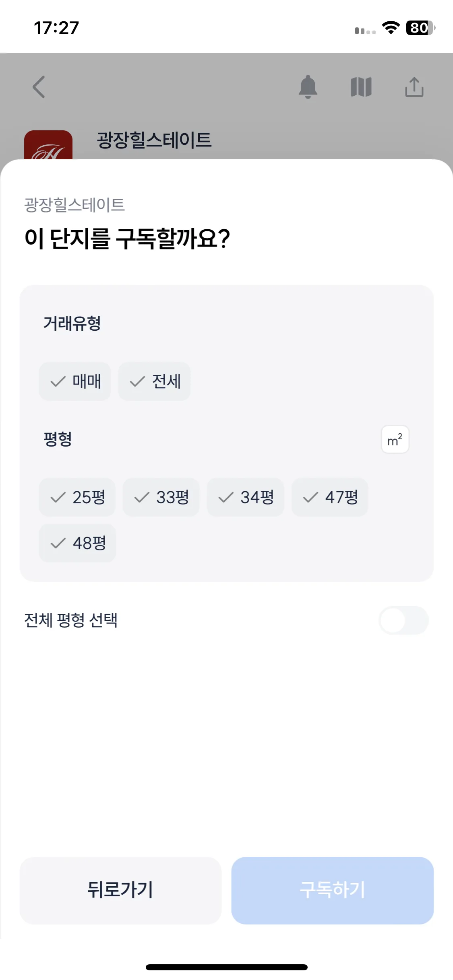Select the 48평 size chip
The image size is (453, 980).
pos(77,543)
